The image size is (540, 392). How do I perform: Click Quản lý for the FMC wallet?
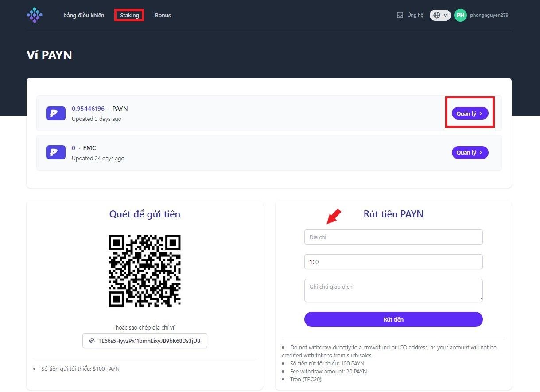(x=470, y=152)
